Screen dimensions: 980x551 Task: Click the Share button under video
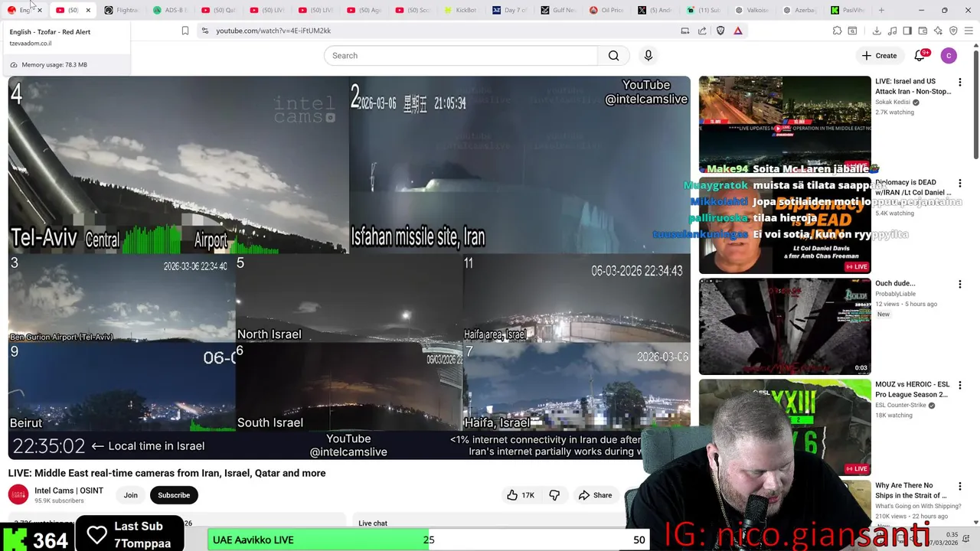[595, 495]
